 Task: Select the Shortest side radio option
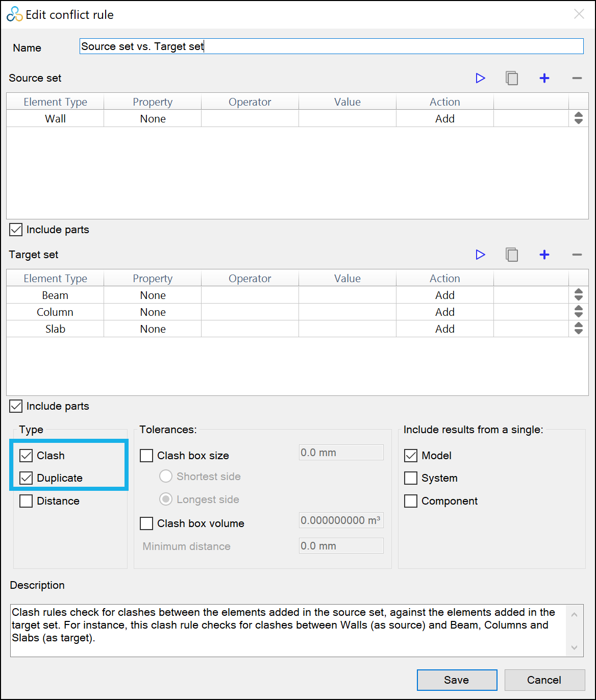point(166,477)
